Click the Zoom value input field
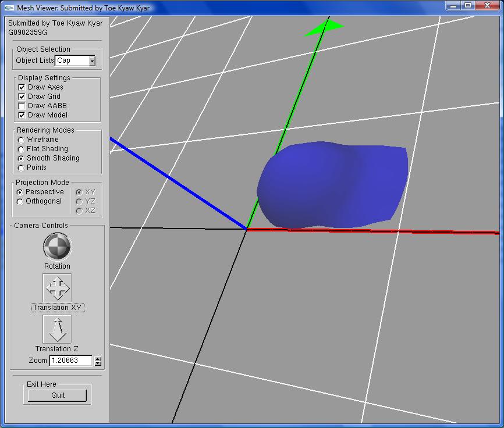504x428 pixels. tap(71, 361)
